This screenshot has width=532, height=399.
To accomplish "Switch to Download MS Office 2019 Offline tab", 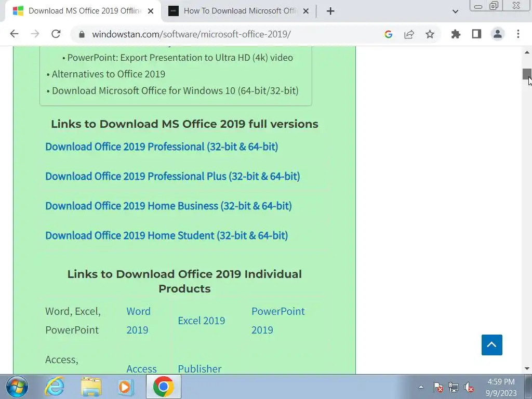I will pos(83,11).
